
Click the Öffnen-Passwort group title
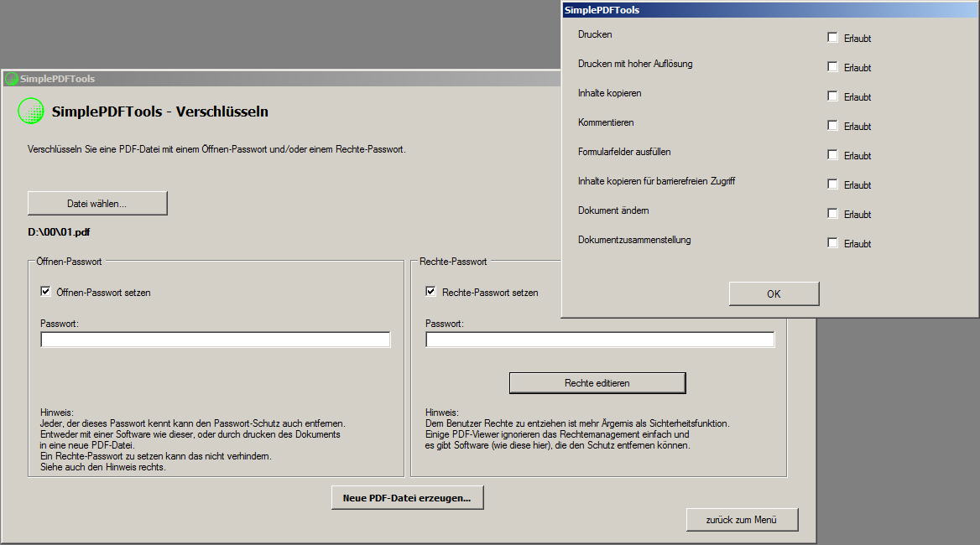coord(69,262)
